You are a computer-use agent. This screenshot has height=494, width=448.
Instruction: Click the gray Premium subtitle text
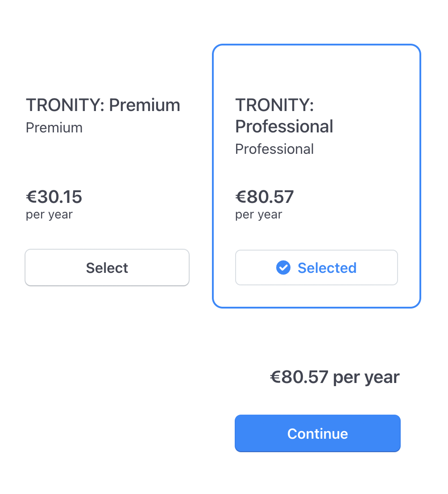click(x=54, y=128)
